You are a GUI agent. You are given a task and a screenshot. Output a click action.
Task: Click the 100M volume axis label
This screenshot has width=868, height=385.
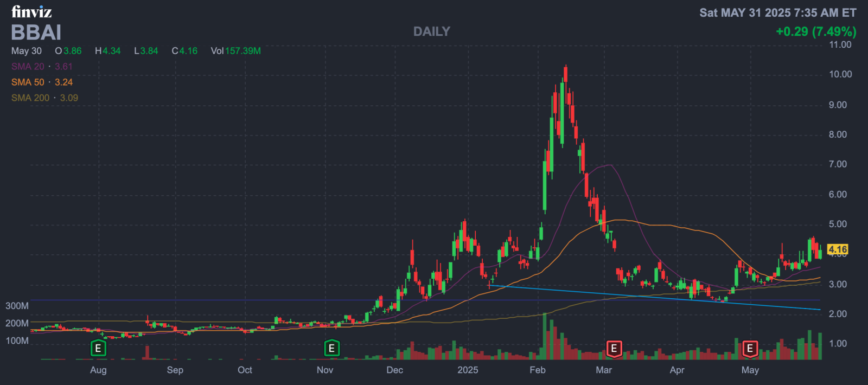(x=17, y=341)
